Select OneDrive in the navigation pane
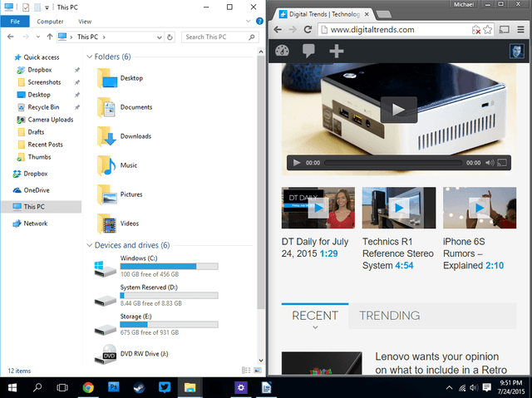 37,190
